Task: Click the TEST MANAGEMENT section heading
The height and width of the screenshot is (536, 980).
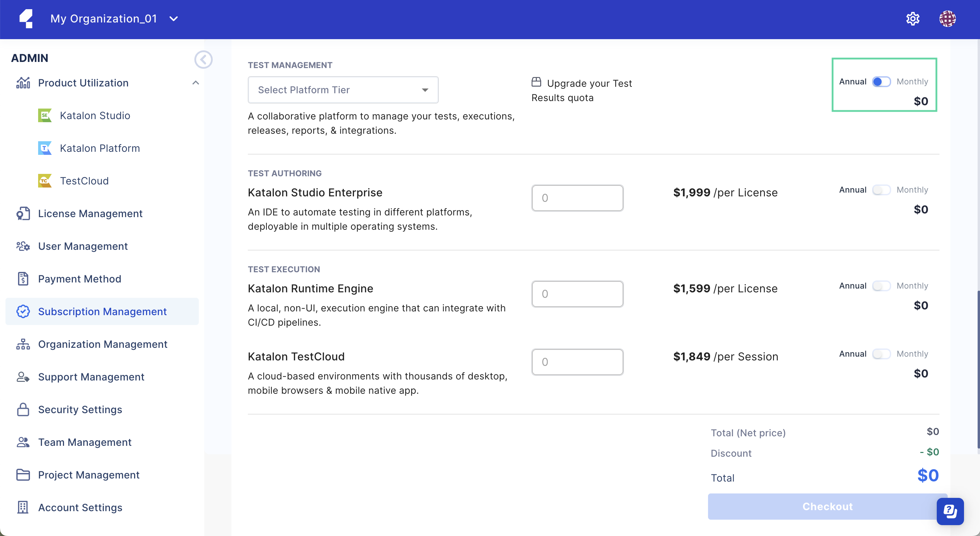Action: pyautogui.click(x=290, y=65)
